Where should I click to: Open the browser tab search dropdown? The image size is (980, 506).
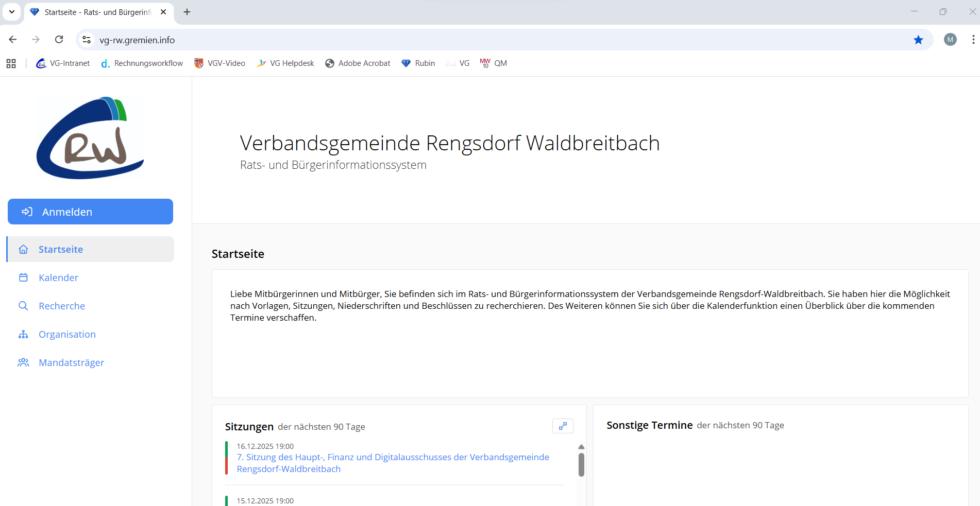11,12
